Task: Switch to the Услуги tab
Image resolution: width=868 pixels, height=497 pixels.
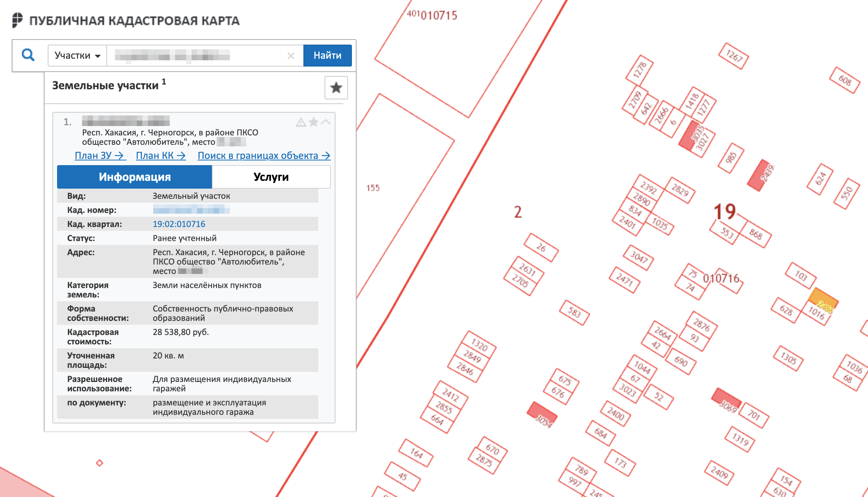Action: click(271, 177)
